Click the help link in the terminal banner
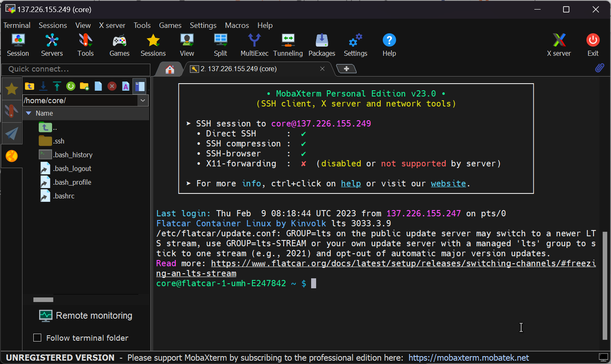 coord(351,183)
